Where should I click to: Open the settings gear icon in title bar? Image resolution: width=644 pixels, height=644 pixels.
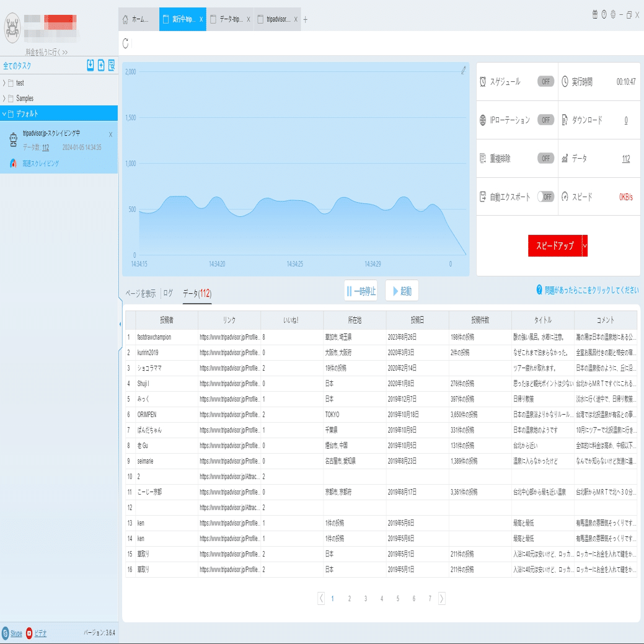point(613,15)
